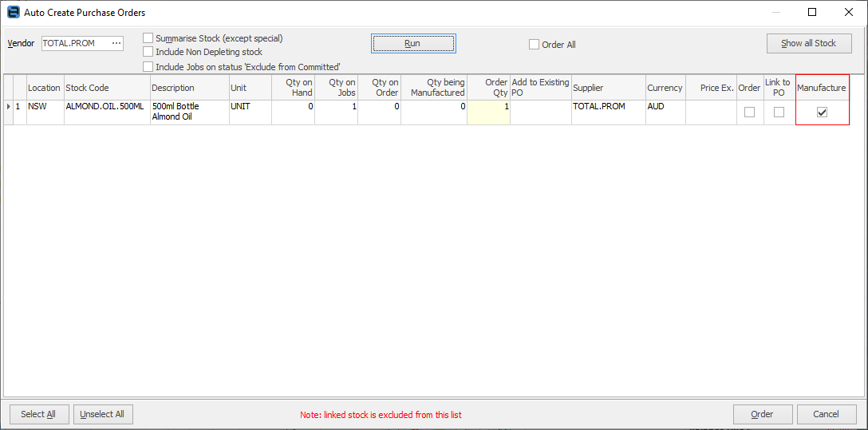The image size is (868, 430).
Task: Click the UNIT cell in row 1
Action: (251, 112)
